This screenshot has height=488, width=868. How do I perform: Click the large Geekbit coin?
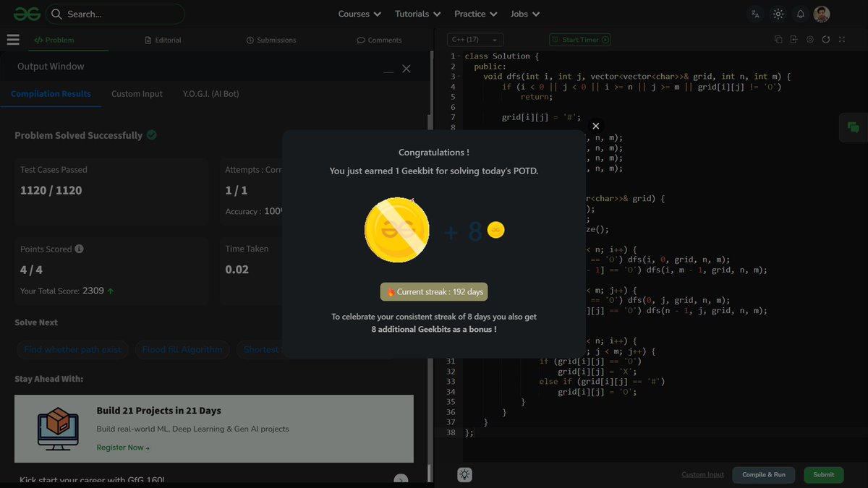click(397, 230)
